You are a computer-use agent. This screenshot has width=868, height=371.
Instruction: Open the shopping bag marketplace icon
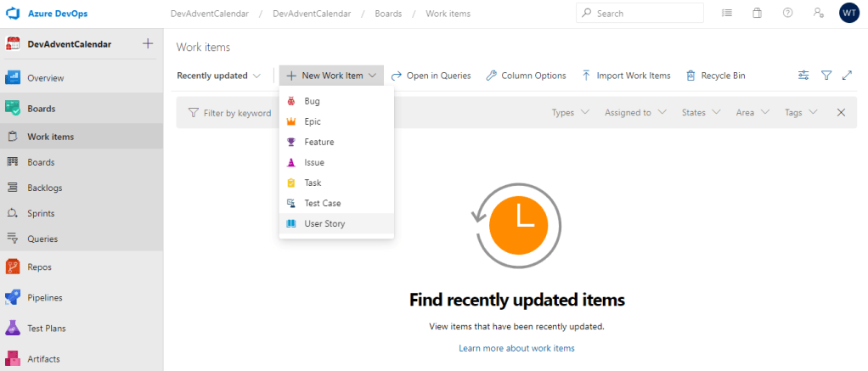pos(757,14)
